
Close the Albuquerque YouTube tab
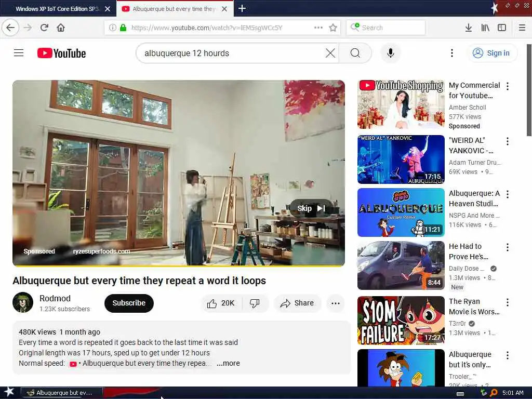click(x=224, y=9)
